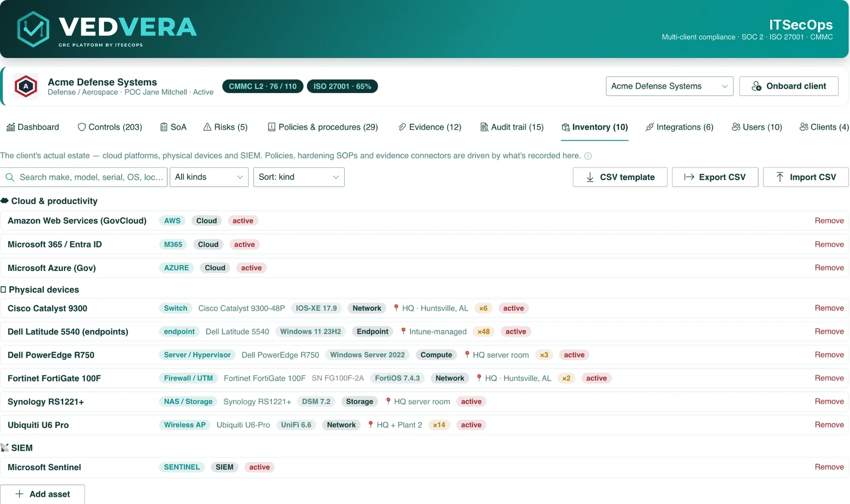Open the Users (10) tab

click(x=757, y=127)
